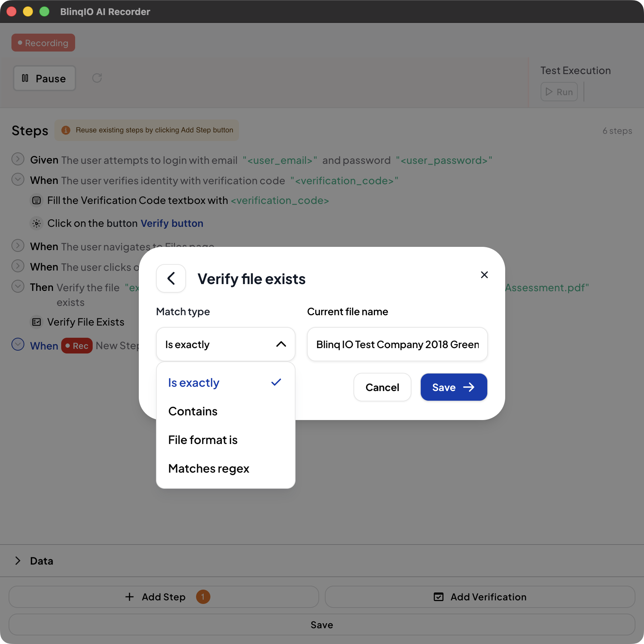Click the checklist icon beside Verify File Exists
The height and width of the screenshot is (644, 644).
36,322
